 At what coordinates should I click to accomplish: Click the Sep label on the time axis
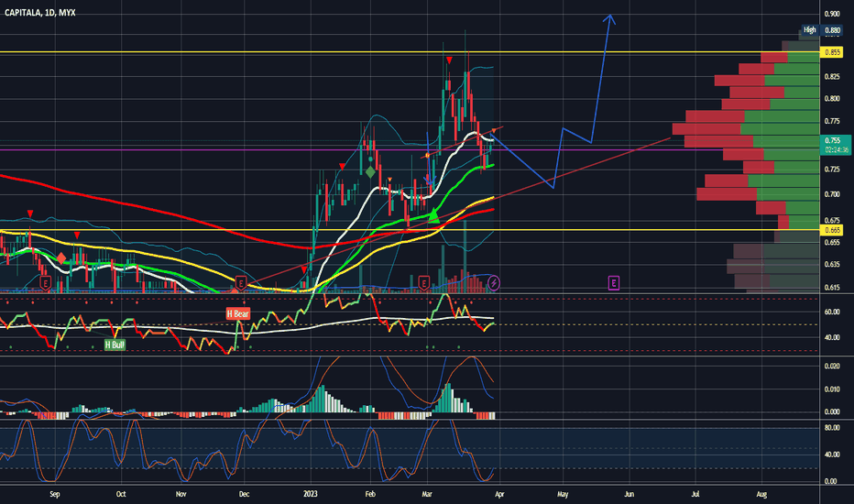pos(54,494)
